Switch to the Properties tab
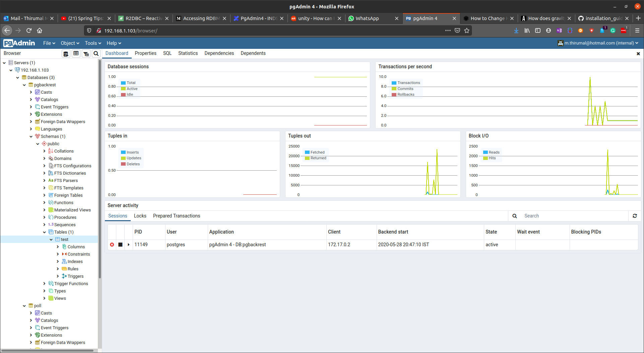Viewport: 644px width, 353px height. pyautogui.click(x=145, y=53)
